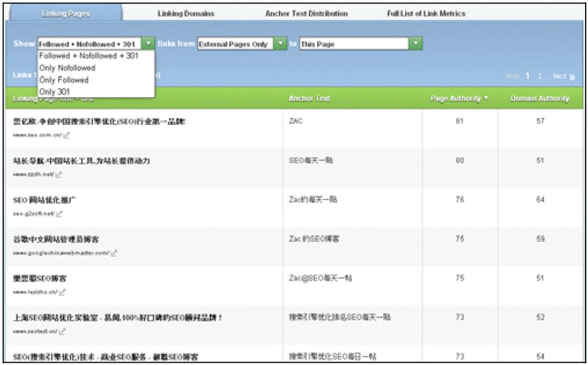Click the Domain Authority value 64

point(540,200)
